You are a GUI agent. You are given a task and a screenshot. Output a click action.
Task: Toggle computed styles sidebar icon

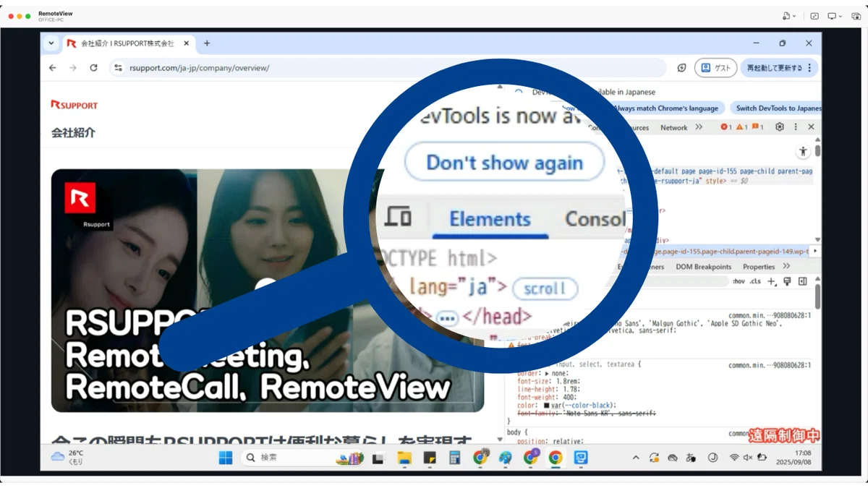[x=802, y=281]
